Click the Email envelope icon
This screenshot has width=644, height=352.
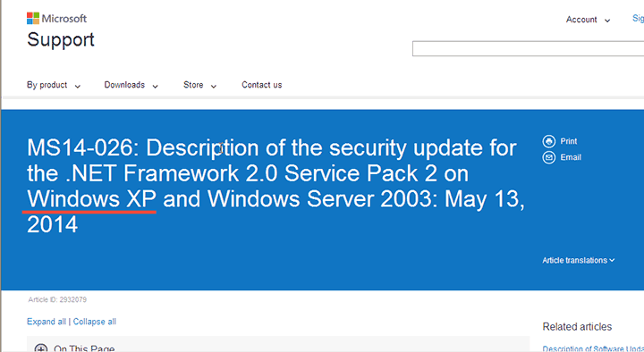548,157
